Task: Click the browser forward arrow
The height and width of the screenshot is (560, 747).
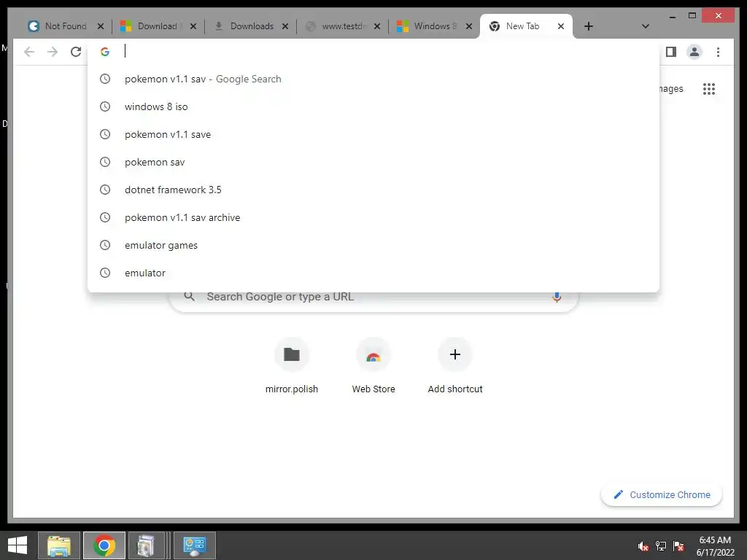Action: pos(53,52)
